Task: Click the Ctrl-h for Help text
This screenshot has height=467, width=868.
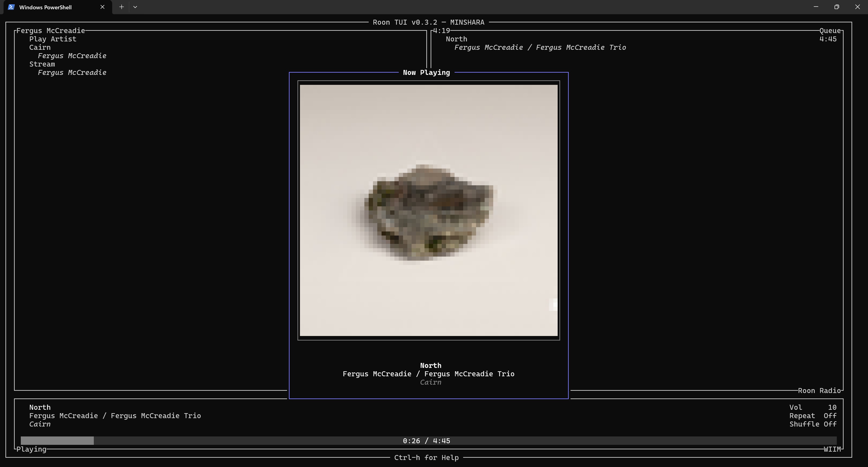Action: [x=426, y=457]
